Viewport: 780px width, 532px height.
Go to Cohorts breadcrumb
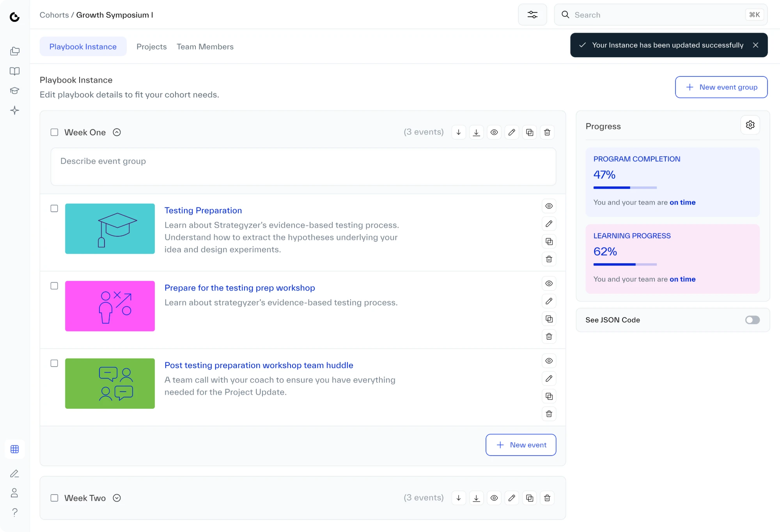click(x=54, y=15)
